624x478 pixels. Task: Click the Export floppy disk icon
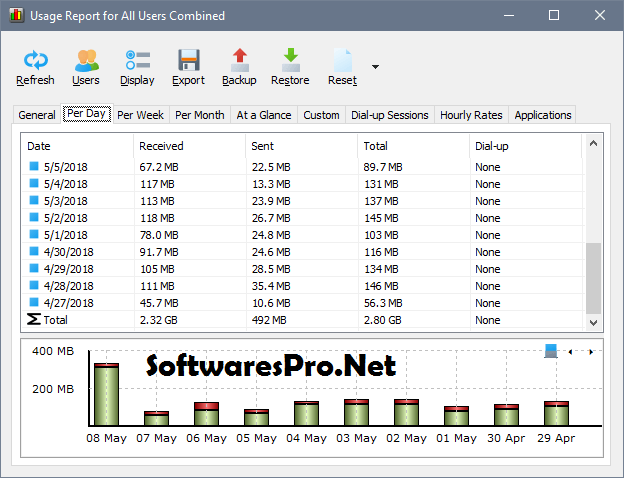pos(189,60)
